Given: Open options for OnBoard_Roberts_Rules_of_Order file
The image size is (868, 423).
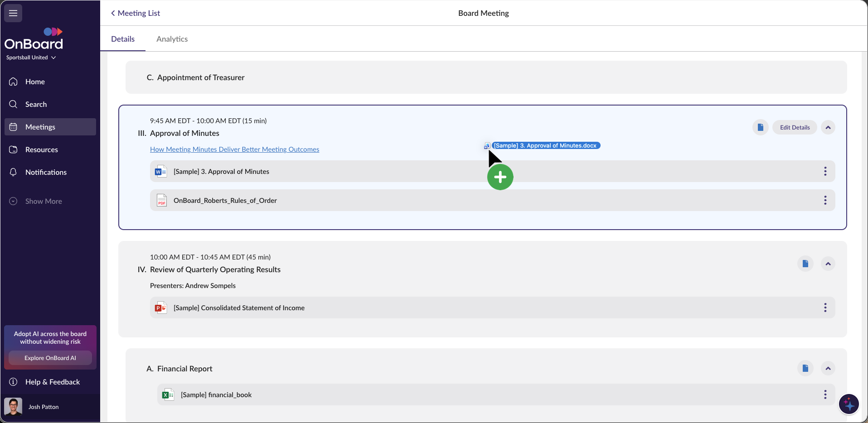Looking at the screenshot, I should [x=825, y=200].
